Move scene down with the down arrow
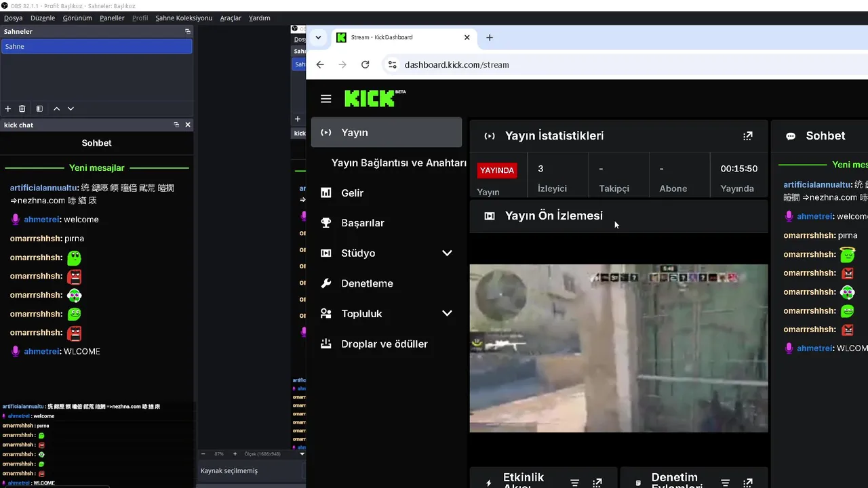868x488 pixels. click(x=71, y=108)
